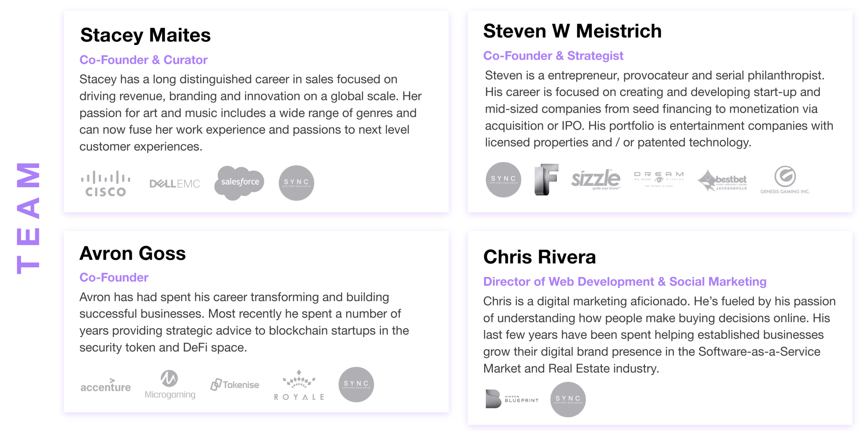Screen dimensions: 868x431
Task: Click the Dell EMC logo
Action: 174,184
